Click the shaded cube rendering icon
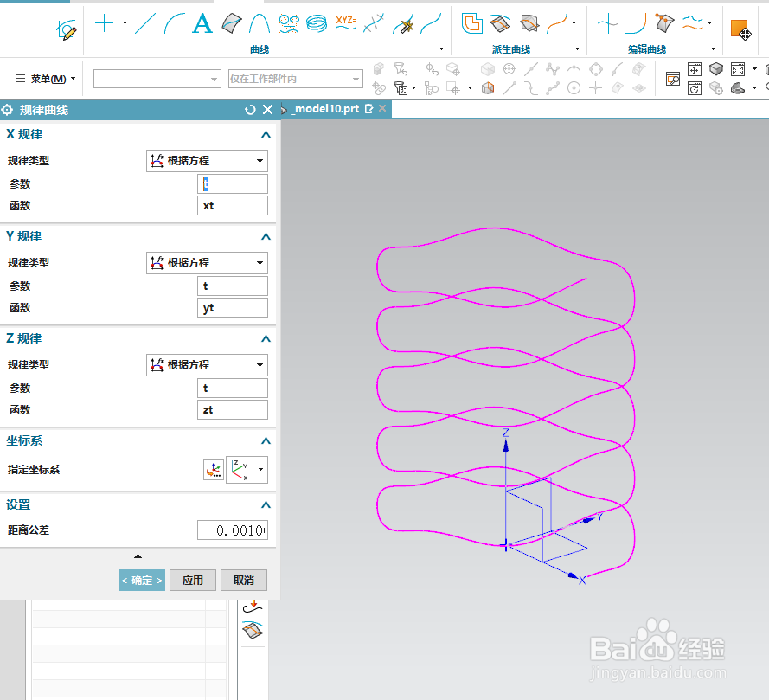Viewport: 769px width, 700px height. pyautogui.click(x=716, y=68)
